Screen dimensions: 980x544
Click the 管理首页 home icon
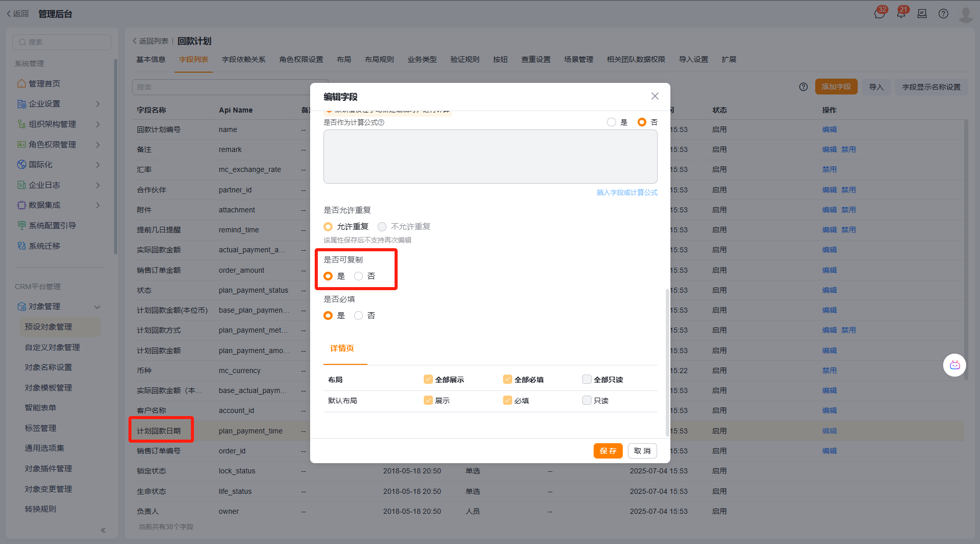pos(21,83)
